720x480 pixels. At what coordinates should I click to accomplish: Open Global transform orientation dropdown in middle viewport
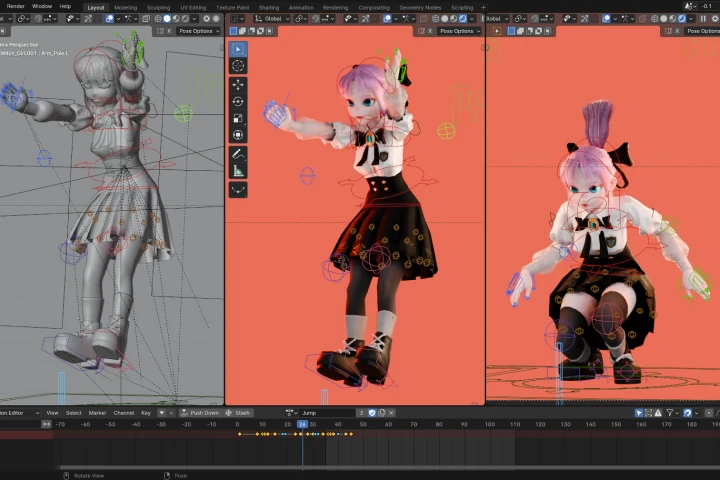(272, 19)
